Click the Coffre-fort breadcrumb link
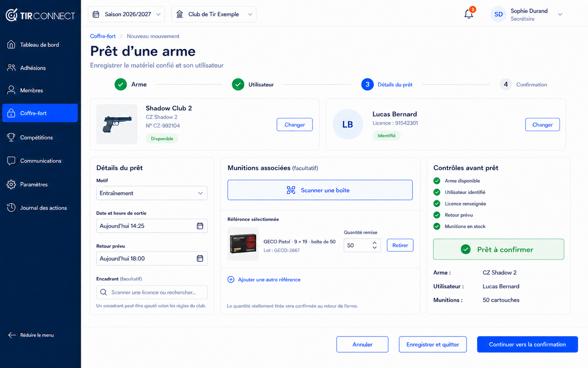The height and width of the screenshot is (368, 588). [103, 36]
